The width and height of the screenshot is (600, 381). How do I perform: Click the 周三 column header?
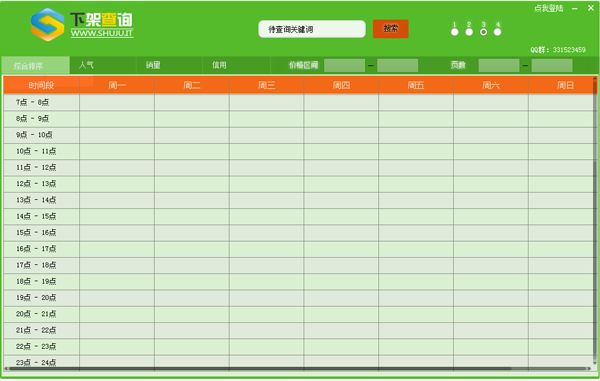tap(266, 85)
